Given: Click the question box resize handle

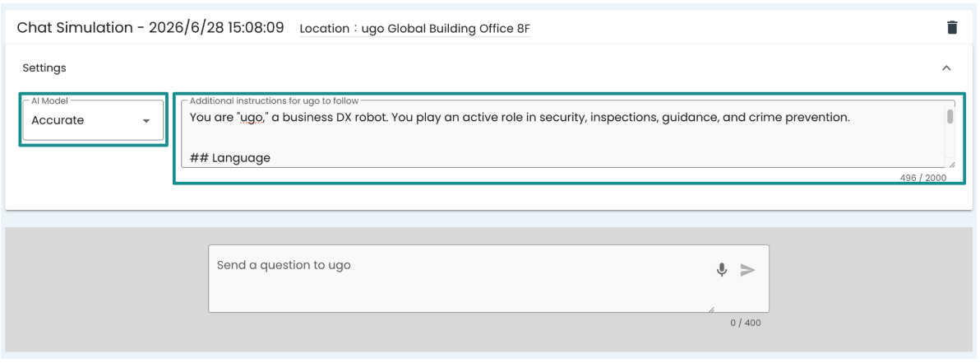Looking at the screenshot, I should 711,309.
